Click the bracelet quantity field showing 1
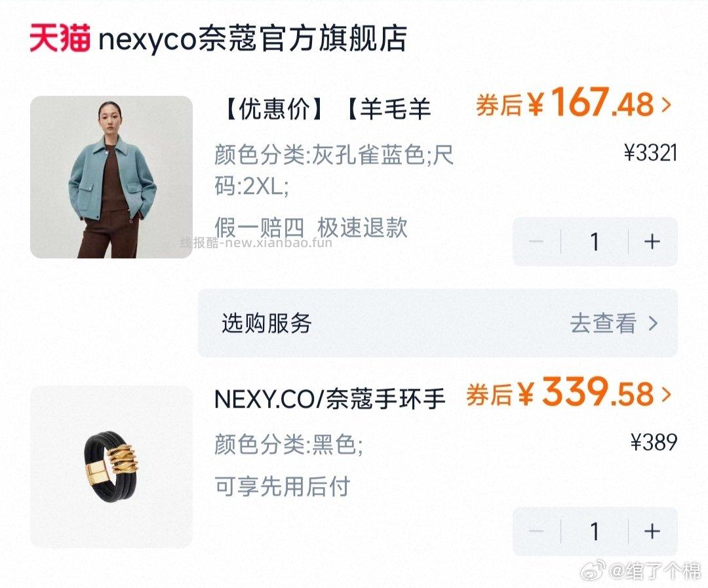Viewport: 708px width, 588px height. click(594, 532)
